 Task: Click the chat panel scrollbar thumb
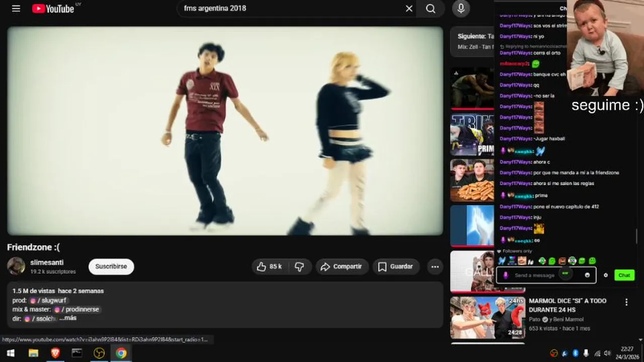[636, 236]
